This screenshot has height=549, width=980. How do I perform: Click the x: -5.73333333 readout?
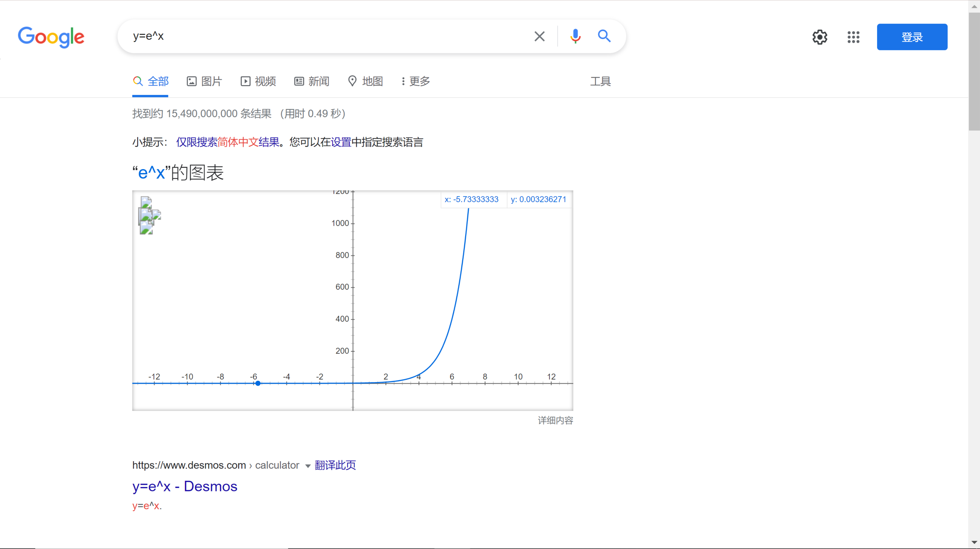tap(471, 199)
